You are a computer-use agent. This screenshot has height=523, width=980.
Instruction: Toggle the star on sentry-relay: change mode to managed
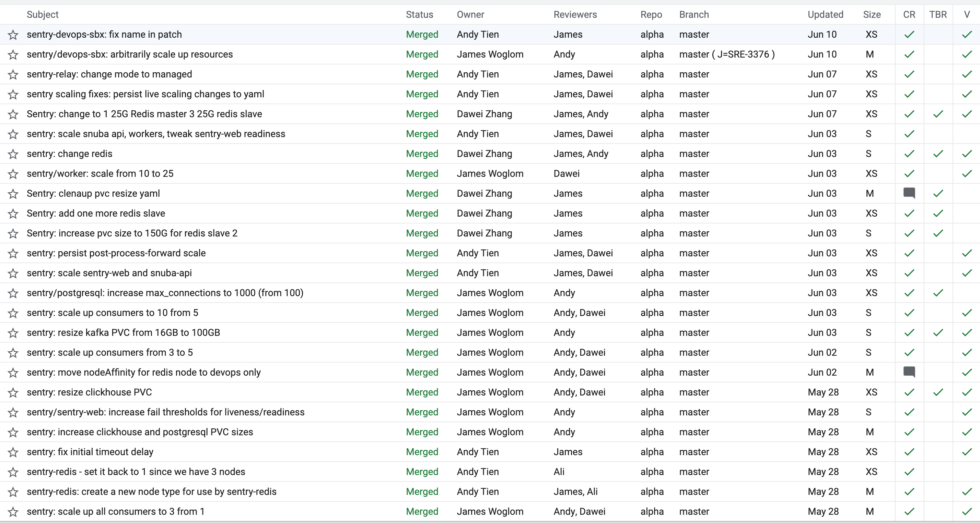tap(13, 74)
